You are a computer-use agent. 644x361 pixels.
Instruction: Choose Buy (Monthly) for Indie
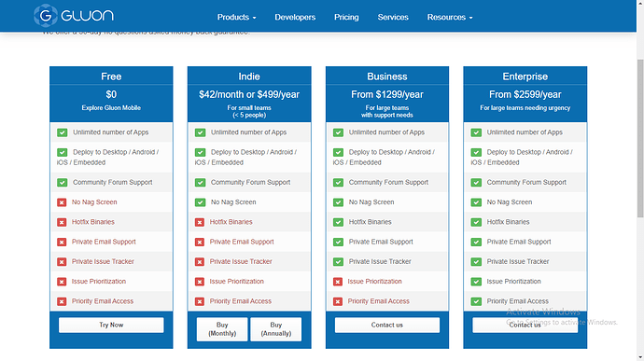(x=222, y=329)
